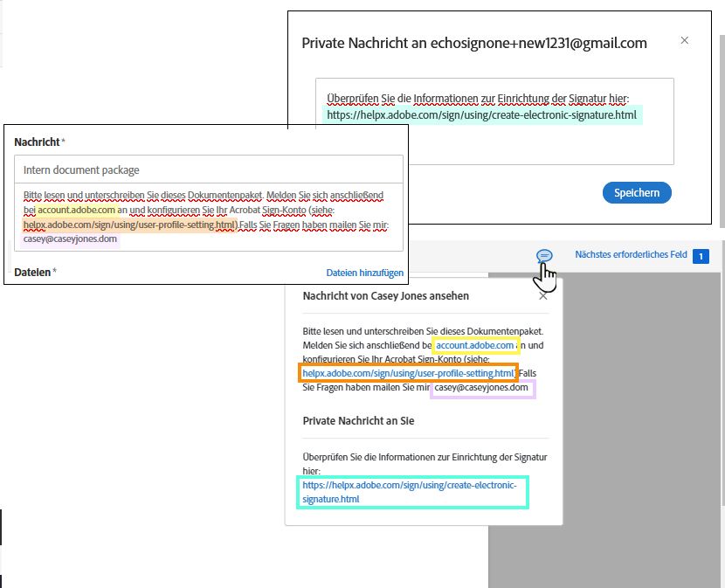Close the Nachricht von Casey Jones popup
725x588 pixels.
click(x=543, y=296)
